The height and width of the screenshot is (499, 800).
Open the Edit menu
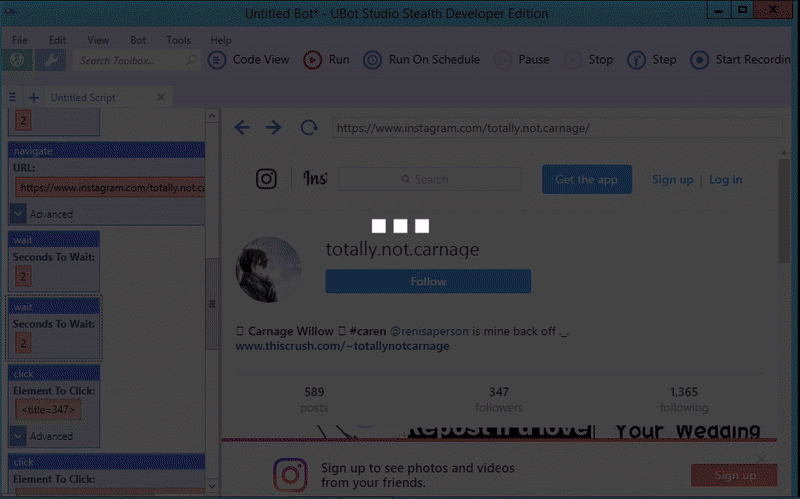tap(57, 40)
